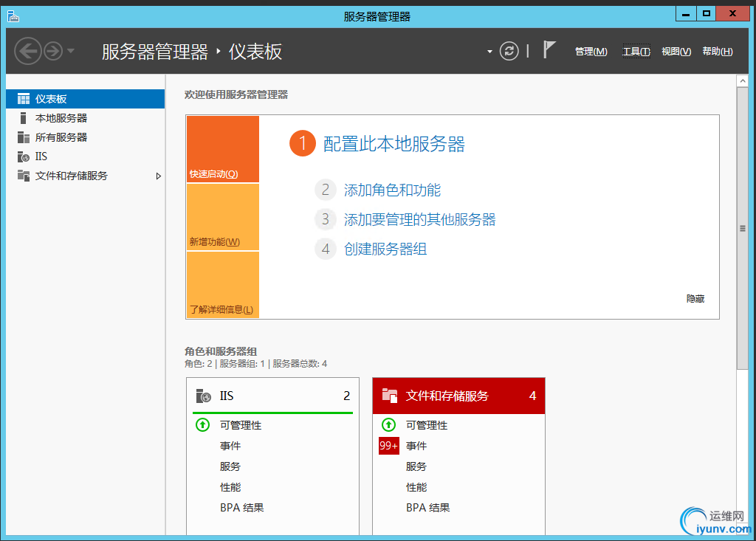
Task: Select the 快速启动(Q) tile
Action: (x=223, y=149)
